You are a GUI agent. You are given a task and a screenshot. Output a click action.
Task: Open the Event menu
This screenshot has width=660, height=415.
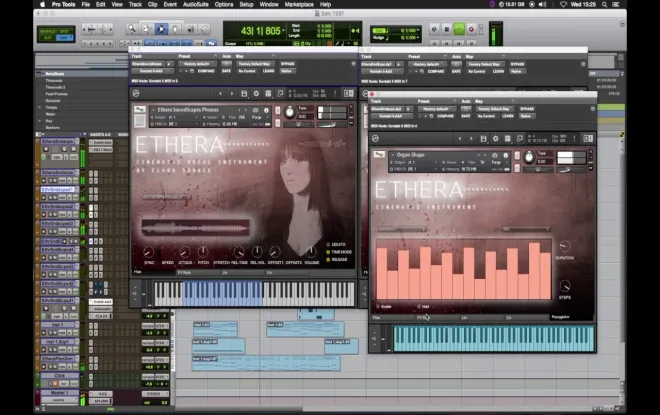click(x=170, y=5)
